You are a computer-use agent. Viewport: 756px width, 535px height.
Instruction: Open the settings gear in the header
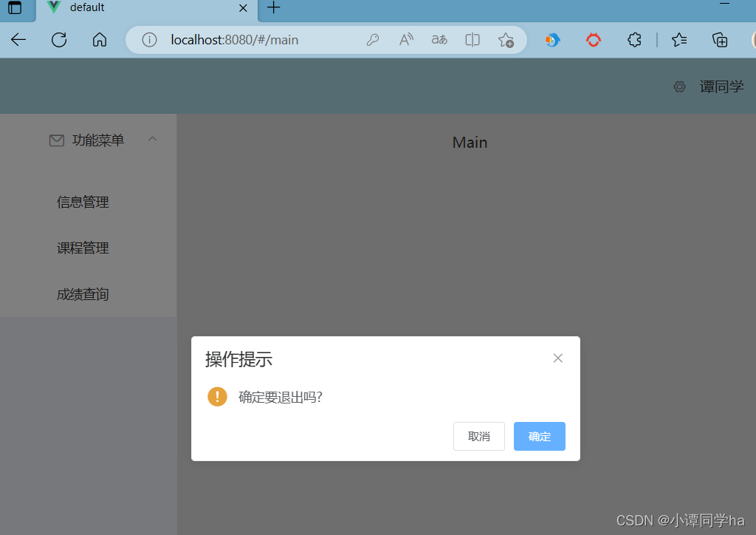(x=679, y=86)
